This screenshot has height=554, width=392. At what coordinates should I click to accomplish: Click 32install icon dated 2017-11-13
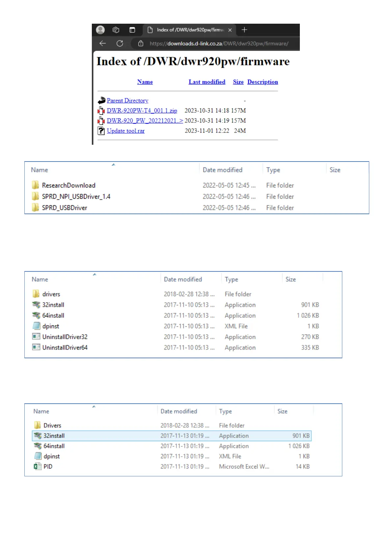coord(38,436)
